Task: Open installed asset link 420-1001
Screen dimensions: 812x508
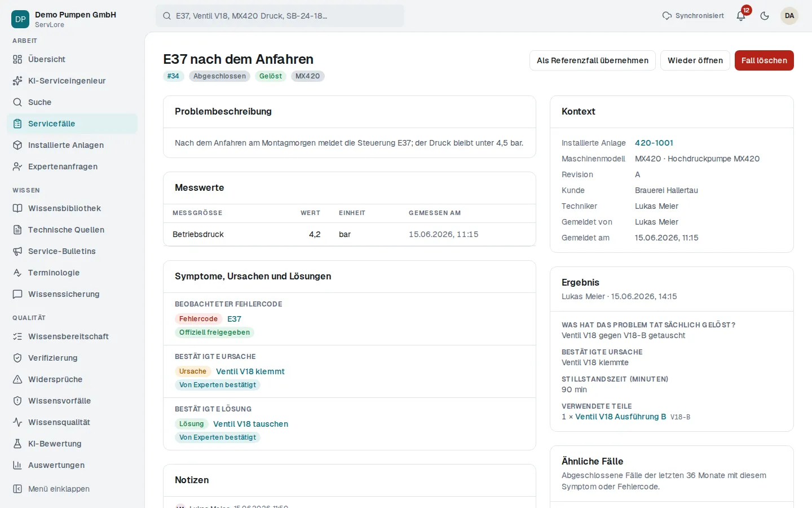Action: 654,143
